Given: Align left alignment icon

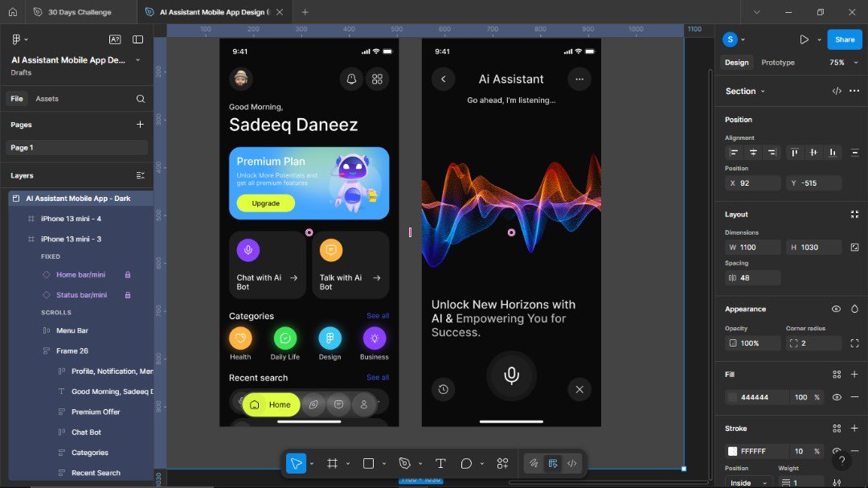Looking at the screenshot, I should click(x=734, y=152).
